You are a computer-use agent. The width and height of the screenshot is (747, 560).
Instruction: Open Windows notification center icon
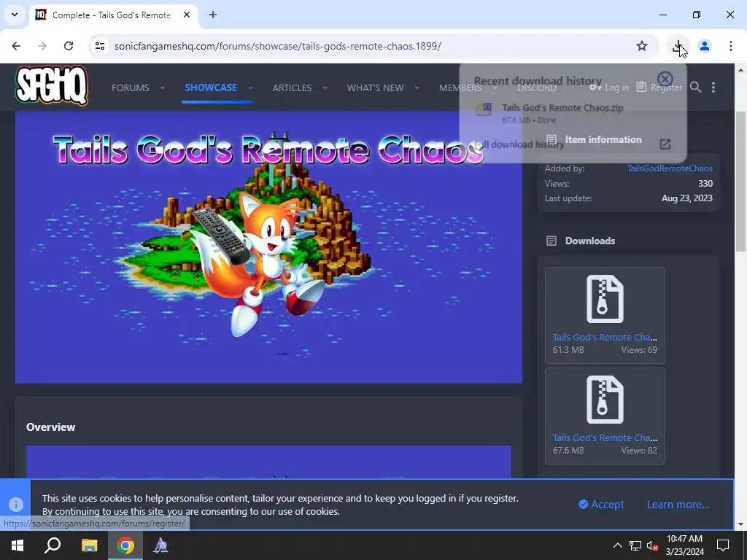(723, 545)
